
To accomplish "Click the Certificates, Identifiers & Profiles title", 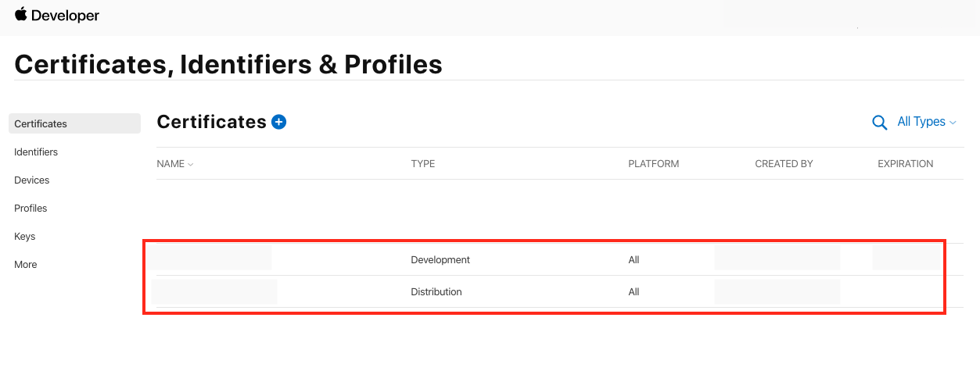I will click(228, 64).
